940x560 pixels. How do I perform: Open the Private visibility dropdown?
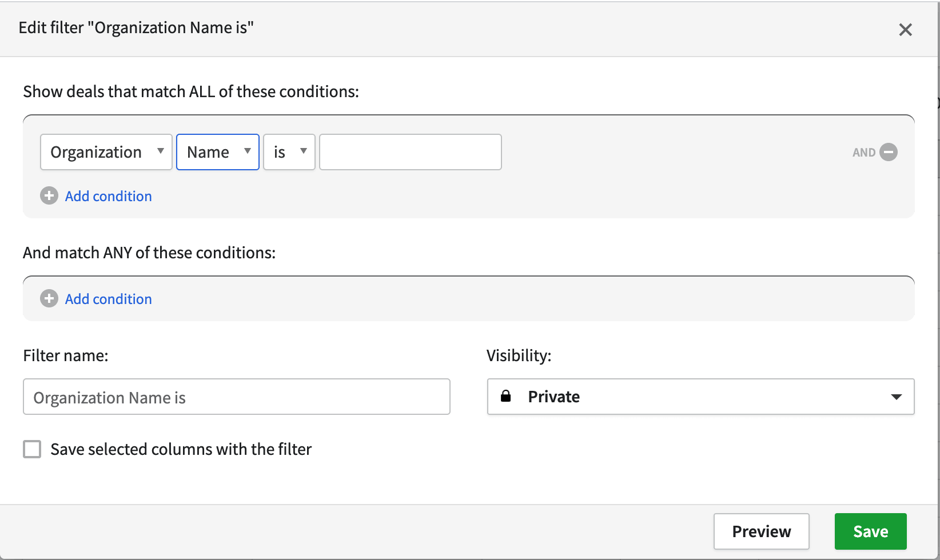[700, 397]
